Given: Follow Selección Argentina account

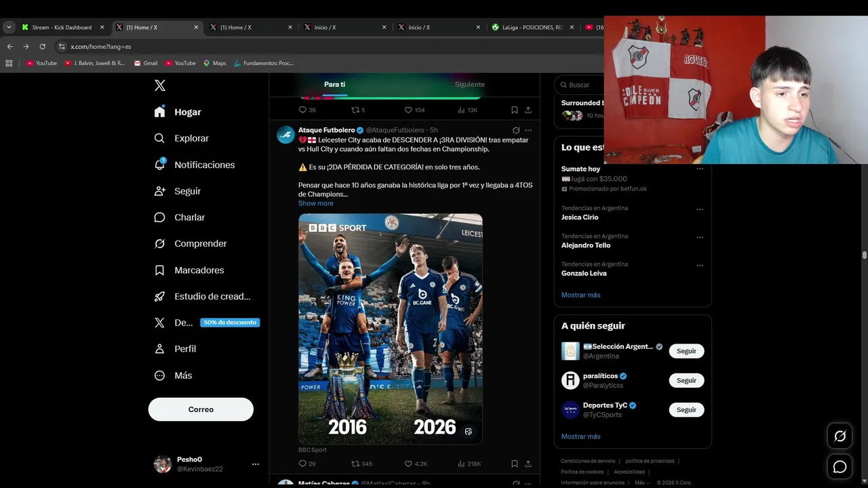Looking at the screenshot, I should point(686,351).
